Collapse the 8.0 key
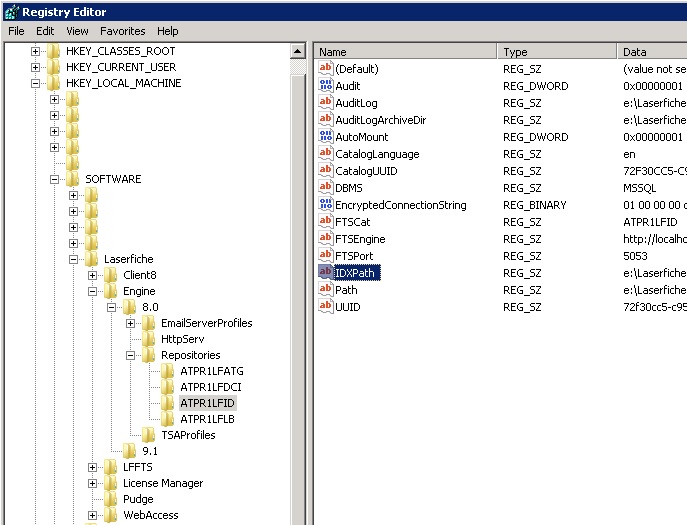This screenshot has width=687, height=525. (112, 307)
